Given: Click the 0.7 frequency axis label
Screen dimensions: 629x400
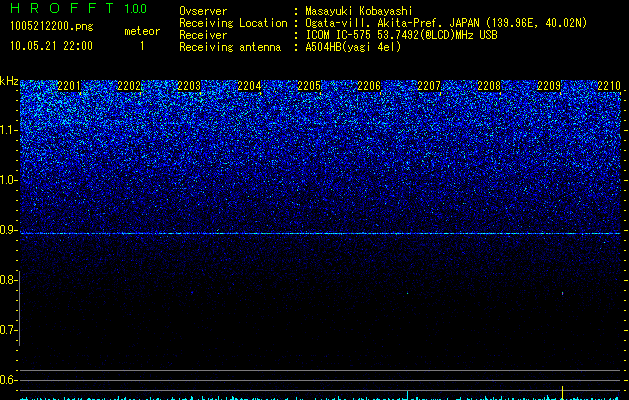Looking at the screenshot, I should (x=8, y=330).
